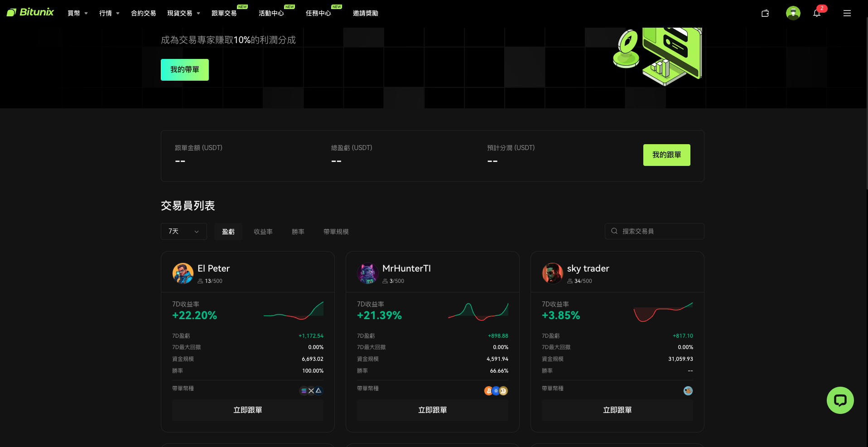The height and width of the screenshot is (447, 868).
Task: Open 合約交易 in the navigation bar
Action: (x=143, y=13)
